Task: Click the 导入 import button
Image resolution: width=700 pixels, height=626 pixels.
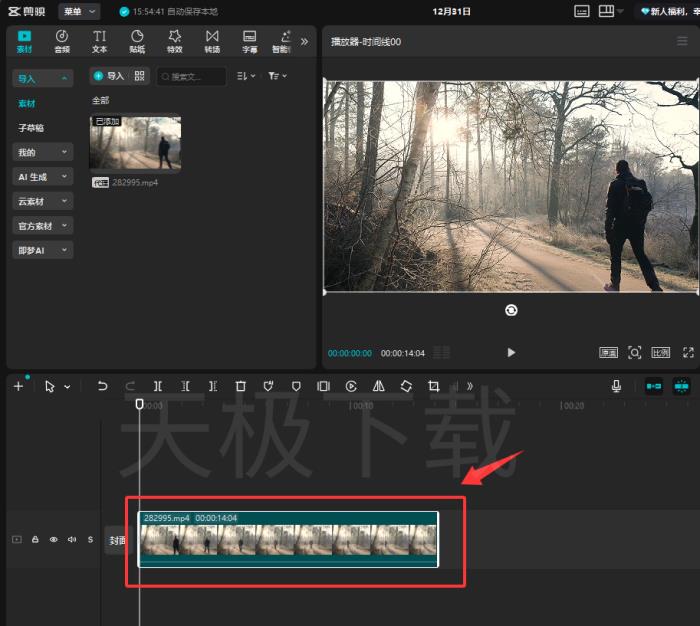Action: [109, 76]
